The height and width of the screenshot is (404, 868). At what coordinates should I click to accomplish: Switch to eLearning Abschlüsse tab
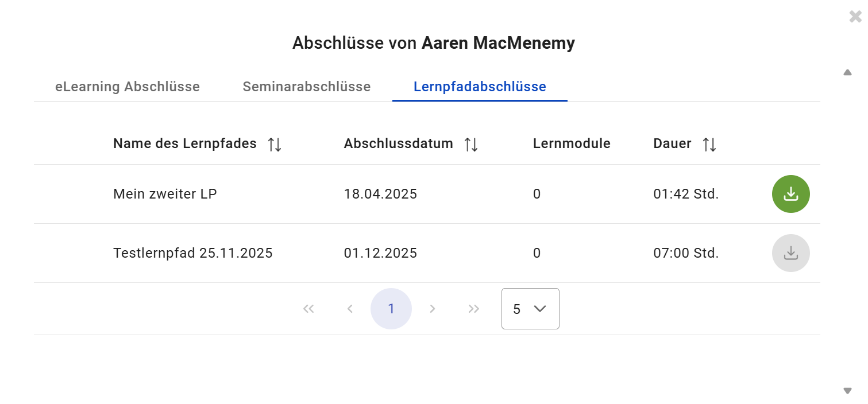point(128,87)
